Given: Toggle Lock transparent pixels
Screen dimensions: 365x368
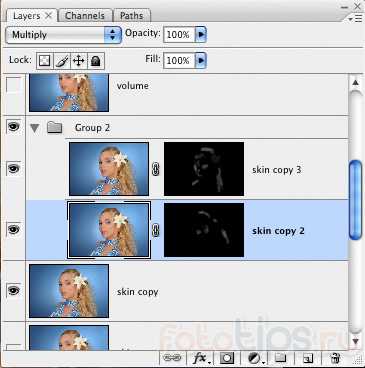Looking at the screenshot, I should click(x=45, y=61).
